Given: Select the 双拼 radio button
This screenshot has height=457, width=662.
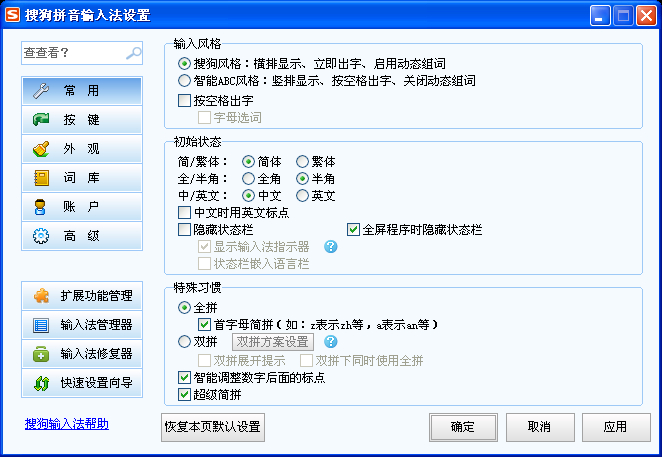Looking at the screenshot, I should tap(184, 341).
